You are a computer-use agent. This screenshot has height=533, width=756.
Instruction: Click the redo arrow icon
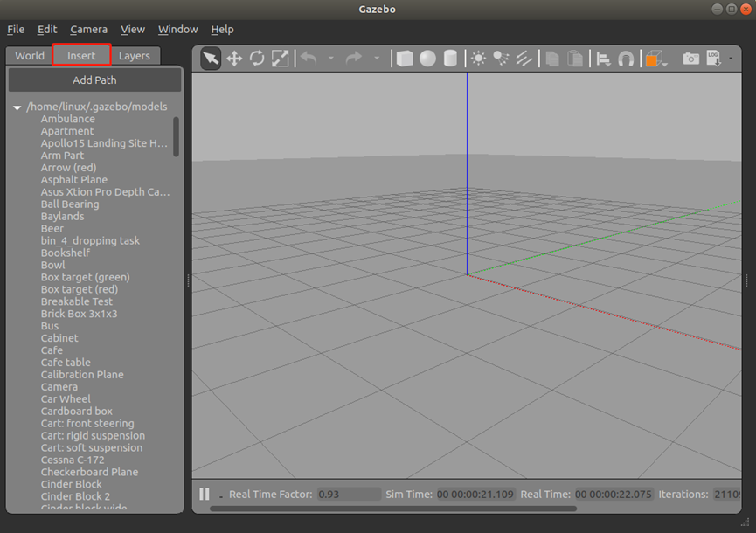coord(354,59)
